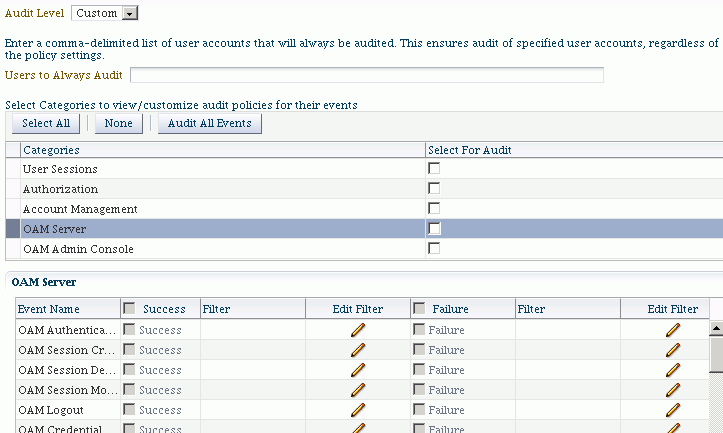723x433 pixels.
Task: Click the Event Name column header
Action: (x=68, y=308)
